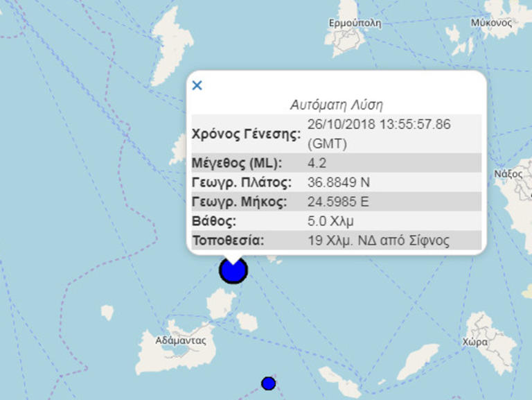Click the Γεωγρ. Μήκος row label
This screenshot has height=400, width=532.
coord(240,202)
